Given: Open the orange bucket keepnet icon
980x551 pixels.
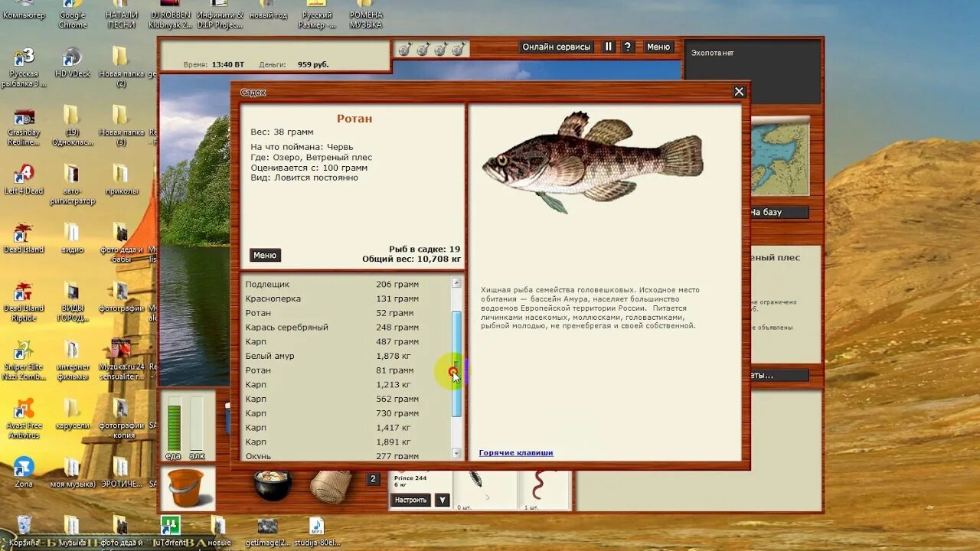Looking at the screenshot, I should tap(187, 488).
